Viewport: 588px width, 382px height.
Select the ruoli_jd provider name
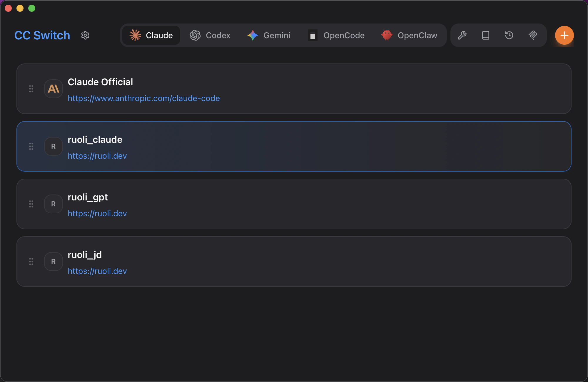85,255
